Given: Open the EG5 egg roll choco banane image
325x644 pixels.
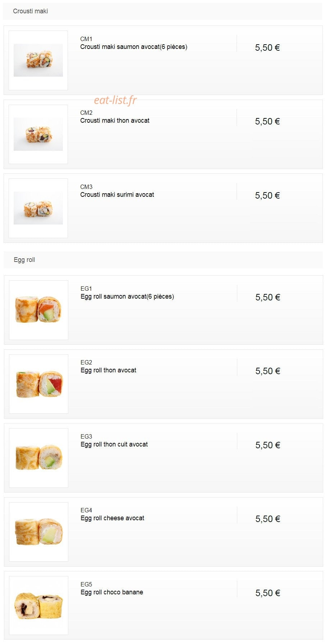Looking at the screenshot, I should point(38,606).
